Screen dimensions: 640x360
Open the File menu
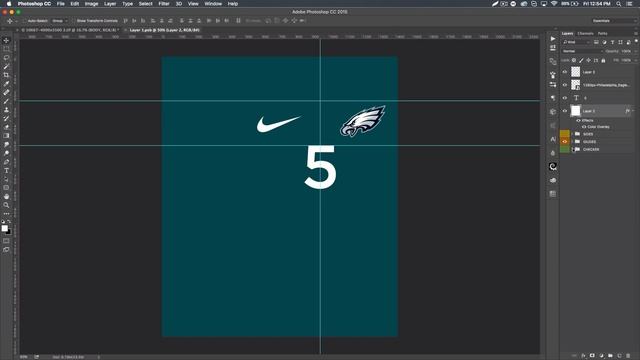61,4
